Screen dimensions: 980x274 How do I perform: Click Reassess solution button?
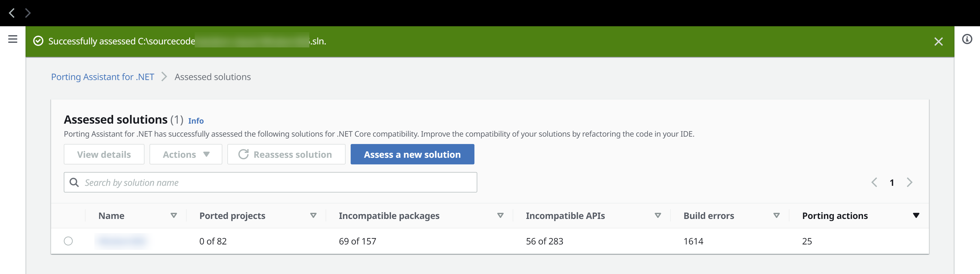286,154
